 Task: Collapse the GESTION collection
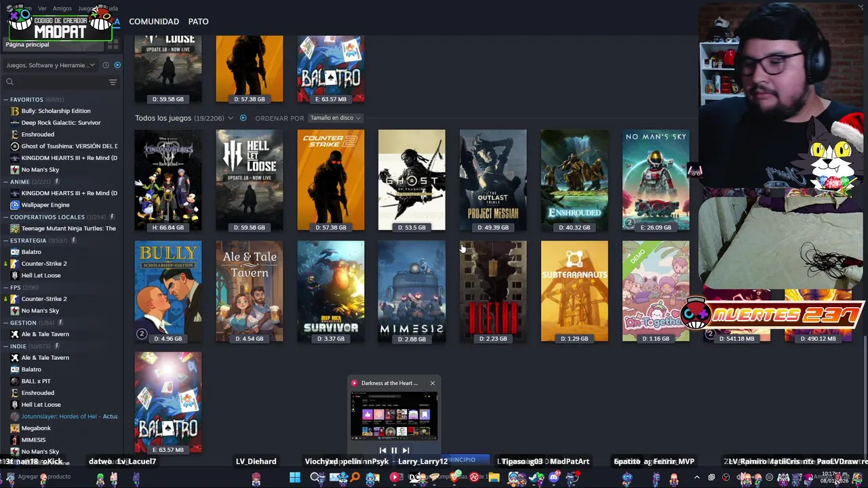click(5, 323)
